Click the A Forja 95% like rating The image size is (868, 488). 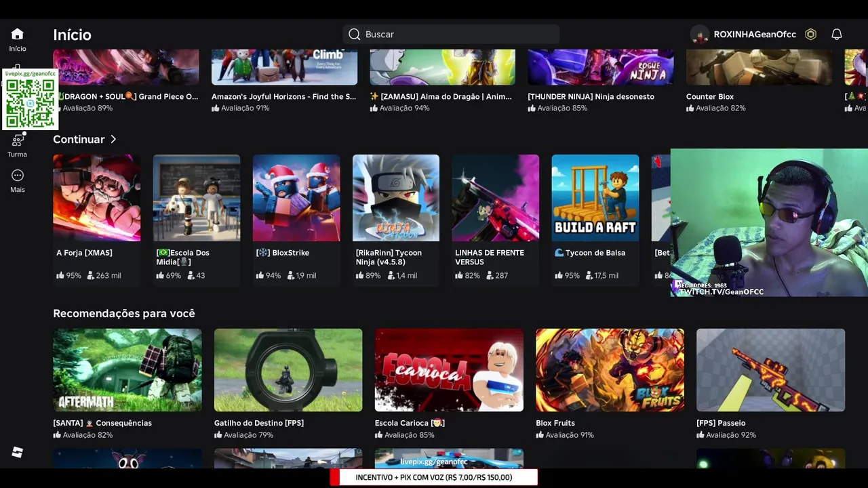point(68,276)
